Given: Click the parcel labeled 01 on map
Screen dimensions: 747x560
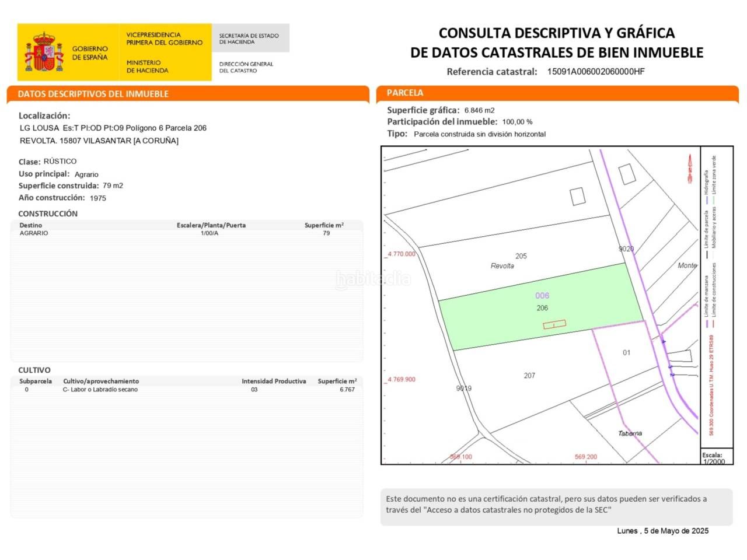Looking at the screenshot, I should tap(626, 353).
